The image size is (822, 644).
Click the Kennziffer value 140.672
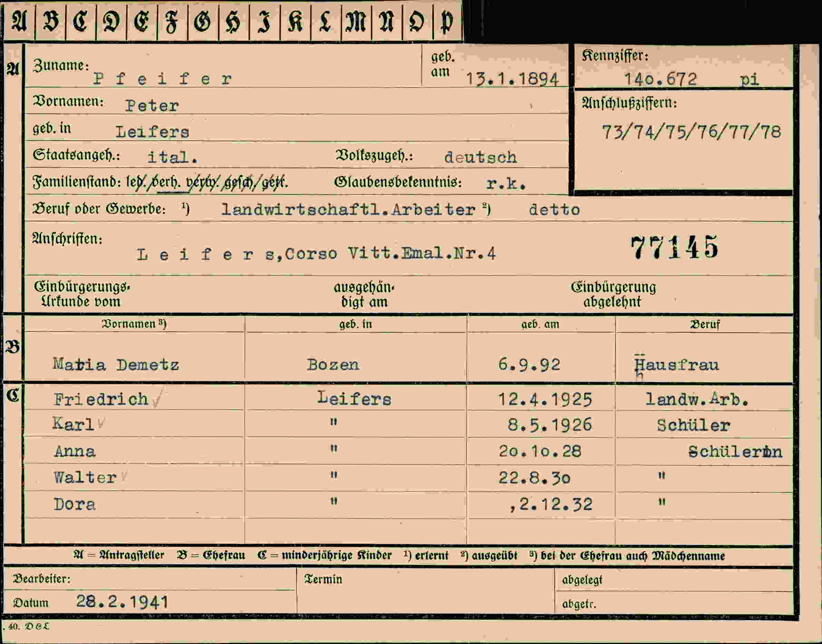pos(660,79)
